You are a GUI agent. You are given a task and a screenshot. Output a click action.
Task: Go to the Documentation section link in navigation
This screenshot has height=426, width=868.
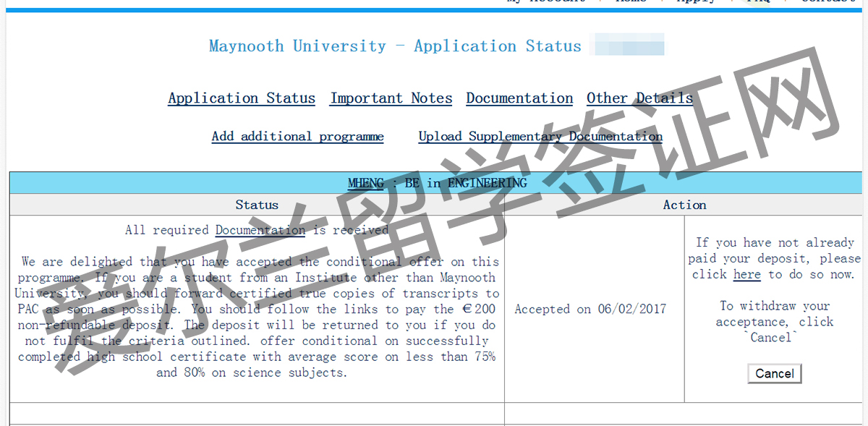tap(519, 98)
